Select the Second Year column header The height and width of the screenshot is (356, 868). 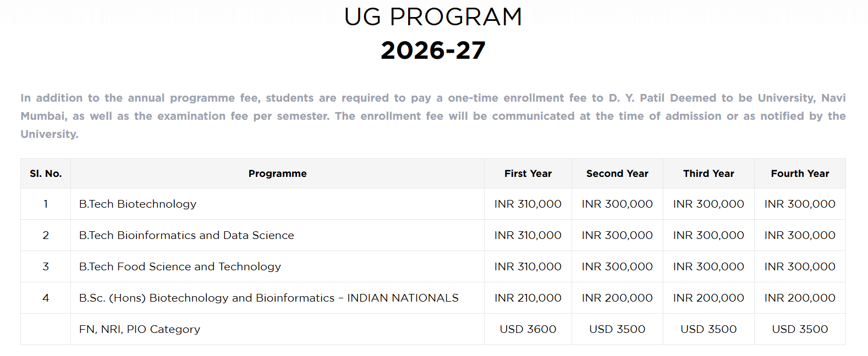(x=617, y=174)
